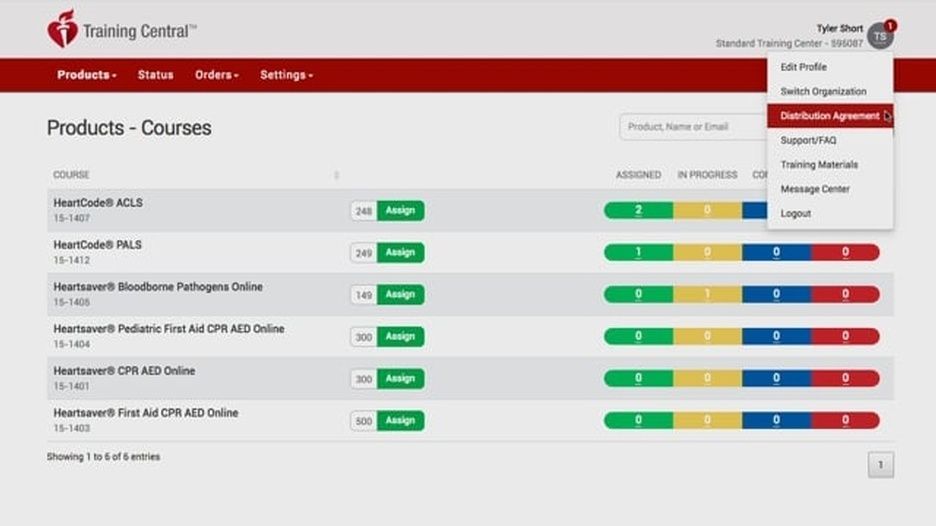The image size is (936, 526).
Task: Assign the HeartCode ACLS course
Action: pyautogui.click(x=401, y=210)
